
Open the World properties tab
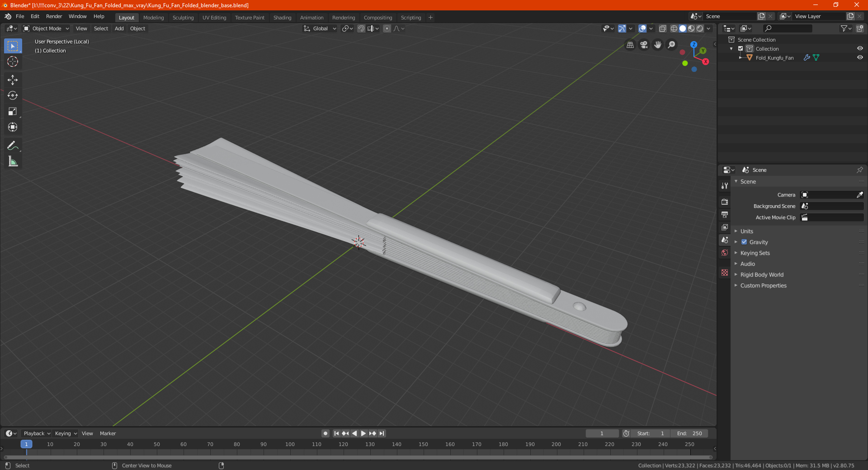point(725,253)
